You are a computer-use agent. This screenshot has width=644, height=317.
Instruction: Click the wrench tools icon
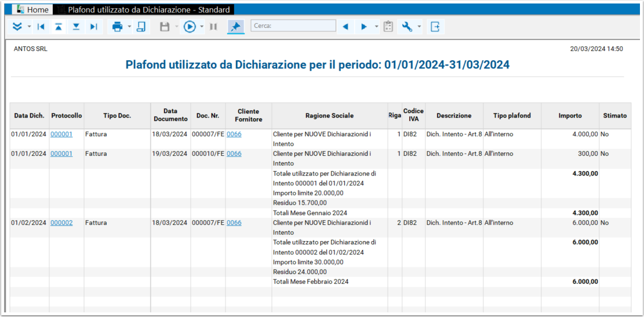407,27
